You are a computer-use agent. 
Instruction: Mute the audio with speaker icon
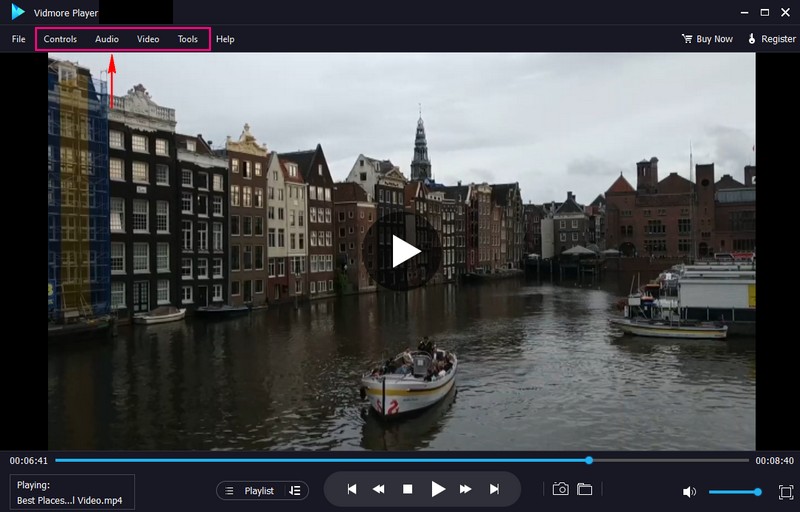pyautogui.click(x=689, y=492)
